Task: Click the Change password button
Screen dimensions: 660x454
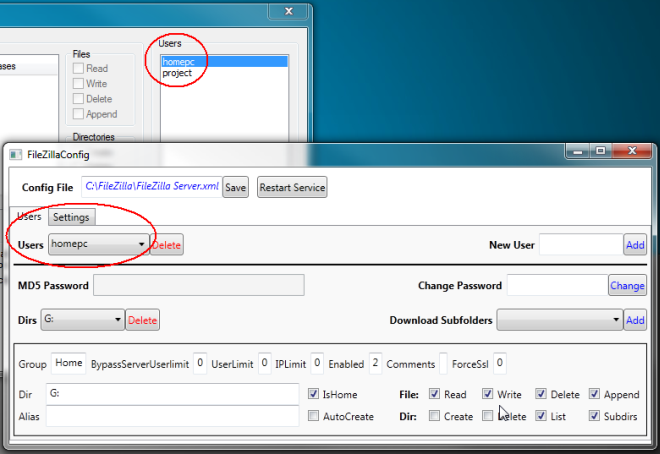Action: coord(627,285)
